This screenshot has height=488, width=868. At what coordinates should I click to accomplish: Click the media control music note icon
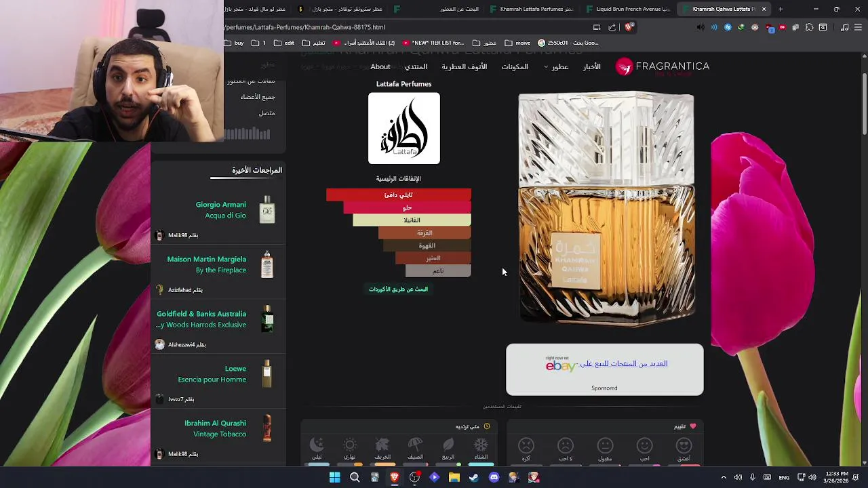pos(844,27)
